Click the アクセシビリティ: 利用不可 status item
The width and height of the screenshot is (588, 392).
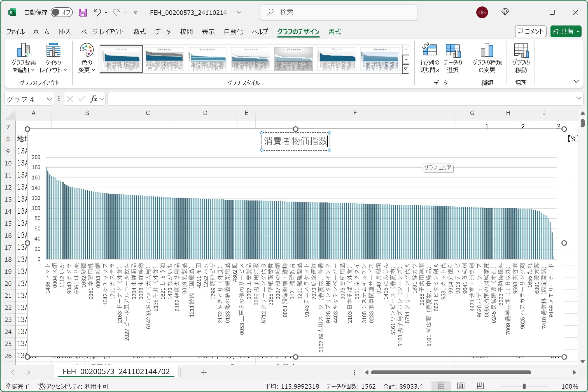73,387
